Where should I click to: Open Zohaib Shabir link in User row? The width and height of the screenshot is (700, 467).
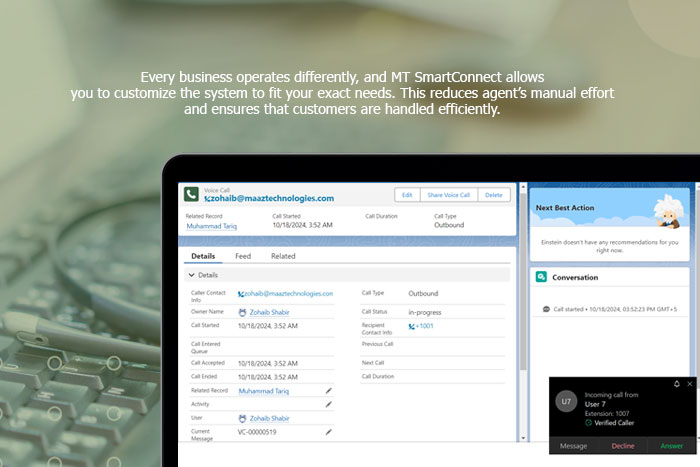point(270,418)
